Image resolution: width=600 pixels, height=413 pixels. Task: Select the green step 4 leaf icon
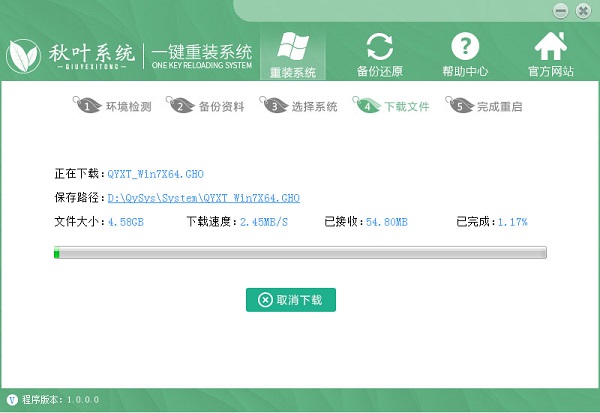click(366, 104)
